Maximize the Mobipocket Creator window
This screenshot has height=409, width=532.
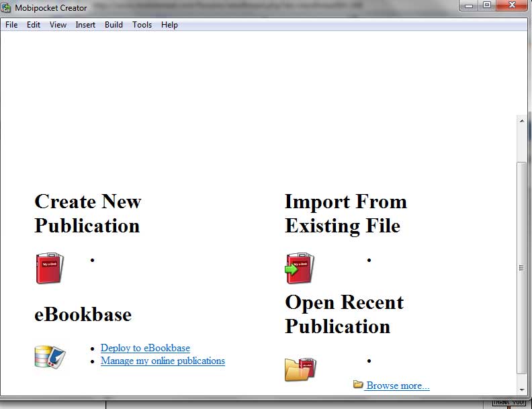coord(487,5)
